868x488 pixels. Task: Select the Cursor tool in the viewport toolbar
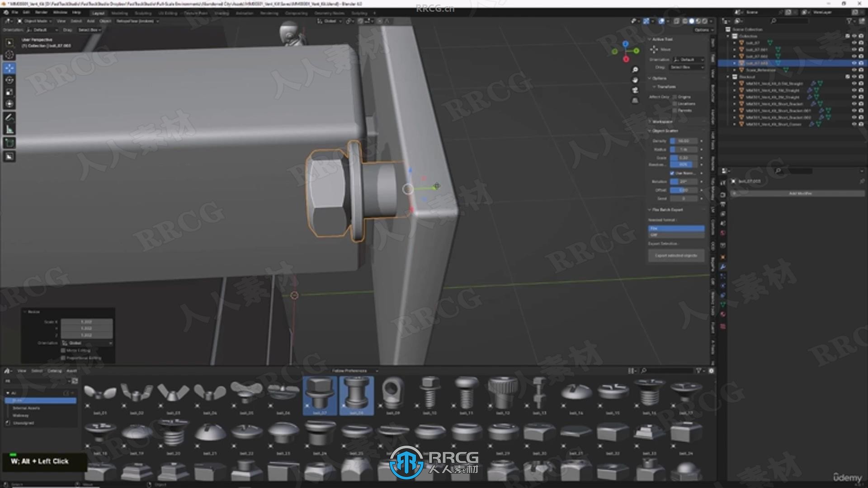(9, 55)
